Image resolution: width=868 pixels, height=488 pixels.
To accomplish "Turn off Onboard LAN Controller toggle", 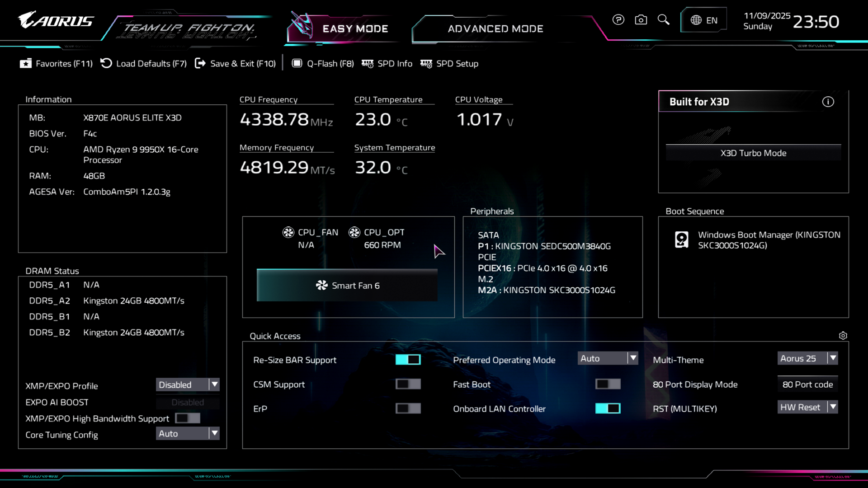I will (608, 408).
